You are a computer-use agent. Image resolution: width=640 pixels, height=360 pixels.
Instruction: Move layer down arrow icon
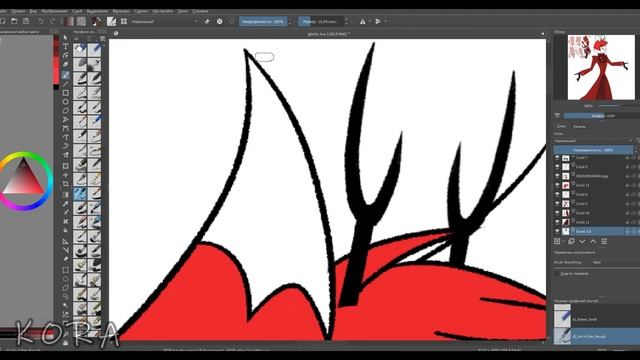(x=582, y=241)
